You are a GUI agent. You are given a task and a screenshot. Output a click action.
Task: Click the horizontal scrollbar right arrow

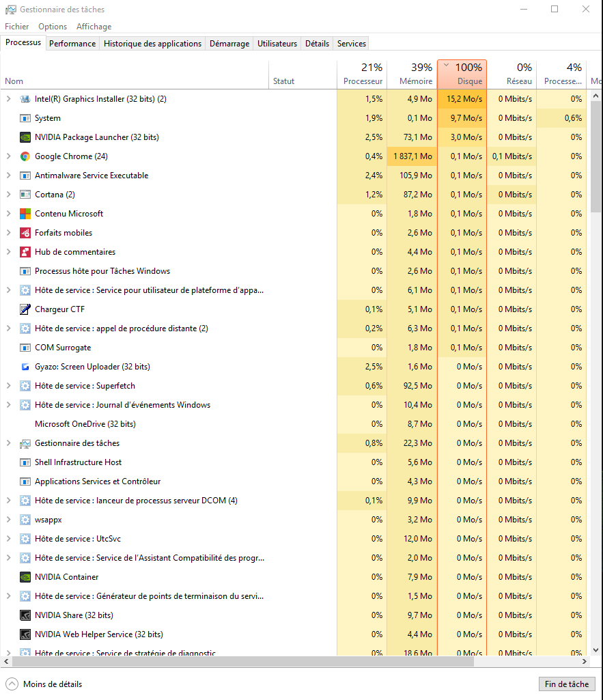pos(585,661)
